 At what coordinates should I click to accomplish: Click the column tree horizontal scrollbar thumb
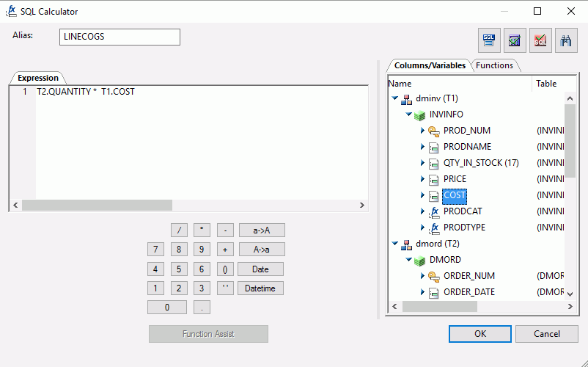click(439, 307)
